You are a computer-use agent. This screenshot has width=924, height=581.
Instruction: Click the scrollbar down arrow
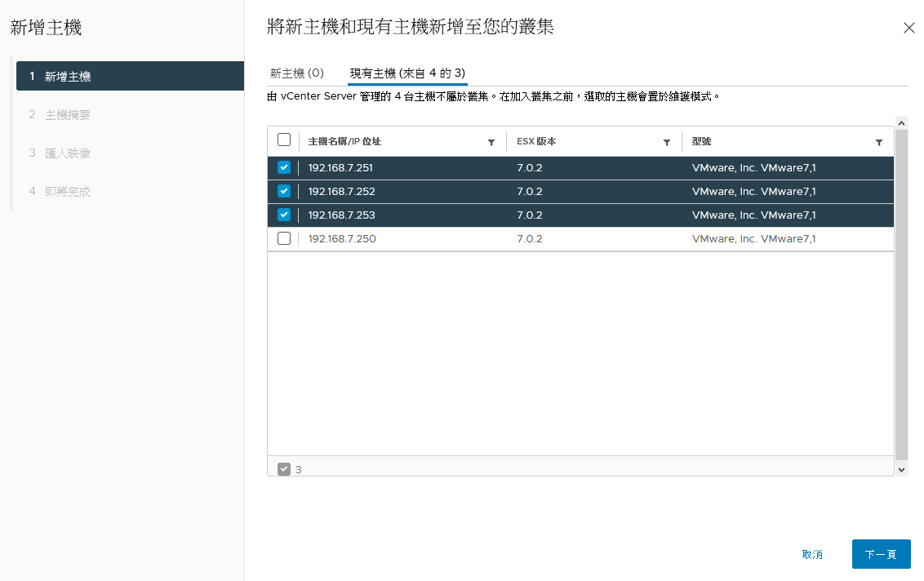click(901, 470)
